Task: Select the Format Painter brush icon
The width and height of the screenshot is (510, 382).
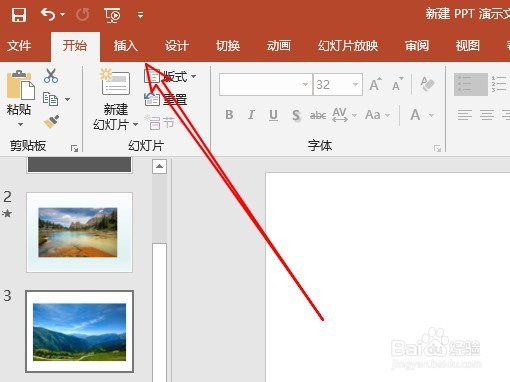Action: pyautogui.click(x=51, y=122)
